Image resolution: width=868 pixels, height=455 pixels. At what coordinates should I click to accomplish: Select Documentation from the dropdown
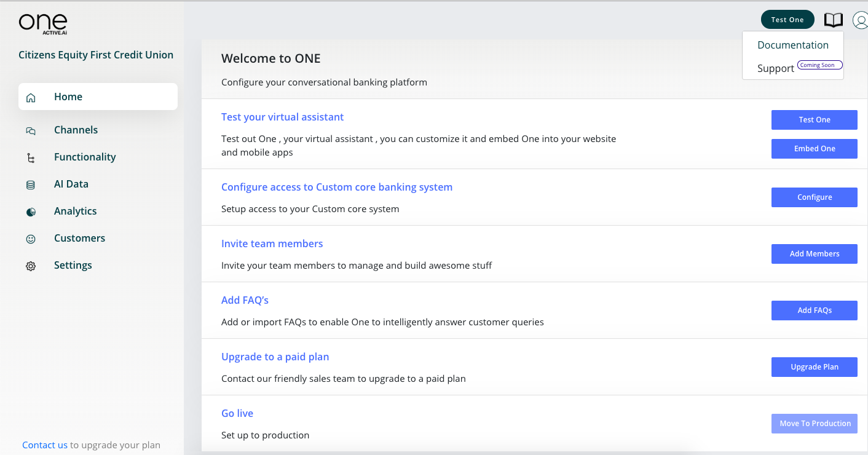click(x=793, y=45)
